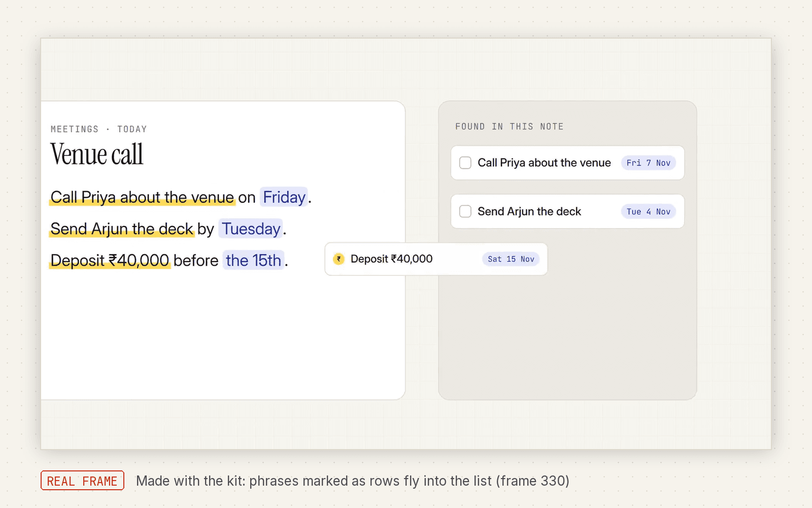
Task: Click the rupee coin icon on Deposit row
Action: 339,259
